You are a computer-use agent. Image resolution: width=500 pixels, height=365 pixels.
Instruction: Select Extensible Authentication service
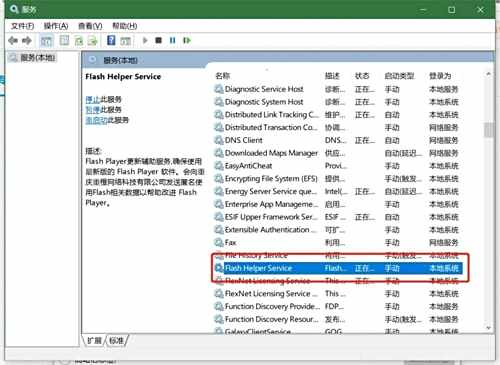click(x=270, y=230)
